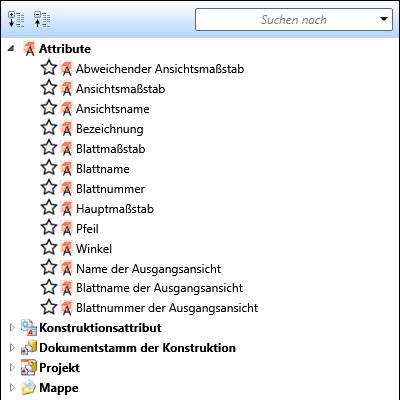
Task: Toggle favorite star for Ansichtsname
Action: pyautogui.click(x=49, y=108)
